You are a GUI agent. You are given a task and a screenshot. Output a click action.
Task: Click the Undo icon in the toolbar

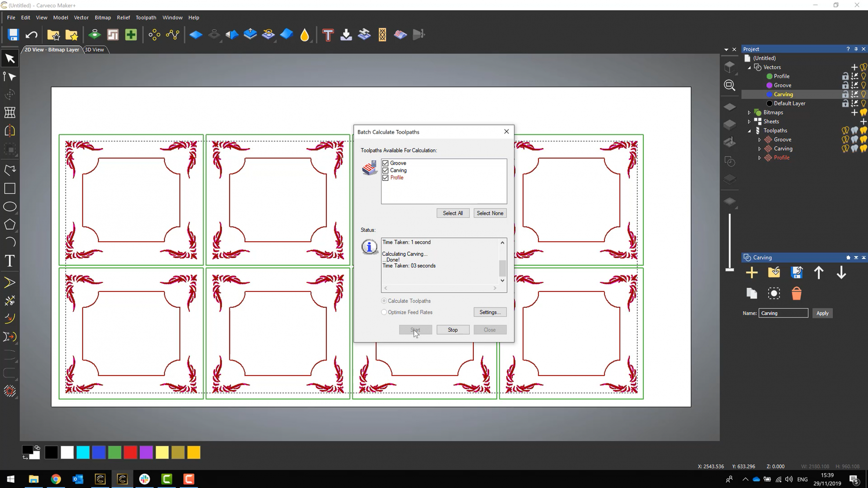pos(31,35)
